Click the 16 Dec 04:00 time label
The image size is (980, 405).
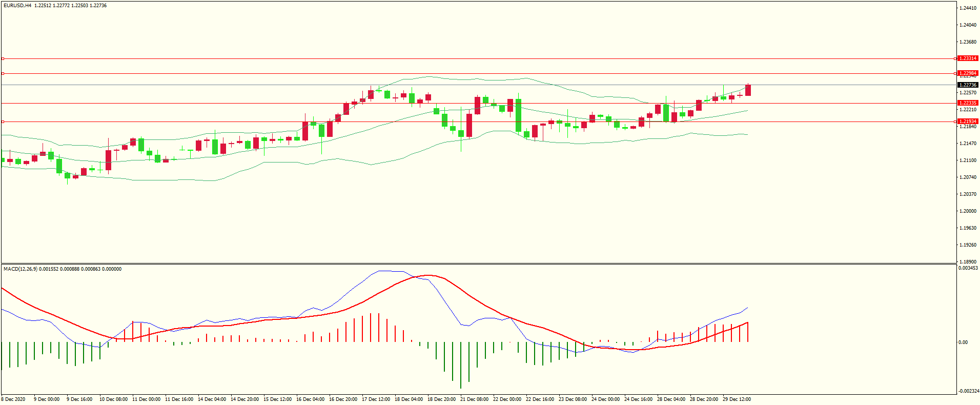click(x=310, y=399)
